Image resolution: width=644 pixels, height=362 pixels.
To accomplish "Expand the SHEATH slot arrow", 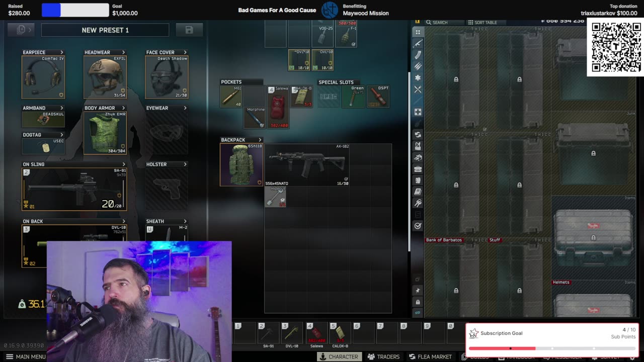I will click(x=185, y=221).
